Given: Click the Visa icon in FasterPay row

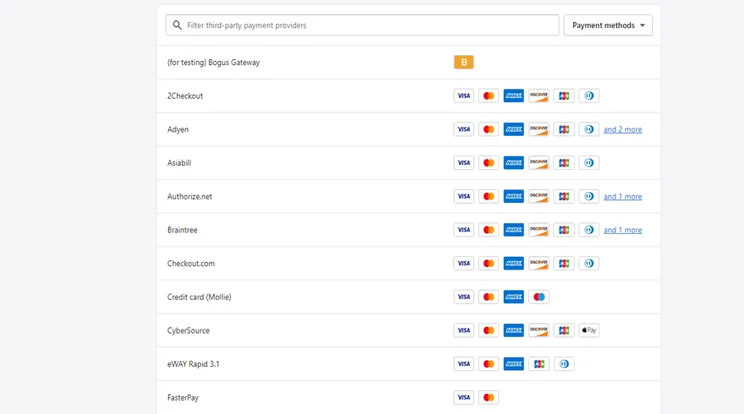Looking at the screenshot, I should click(x=464, y=397).
